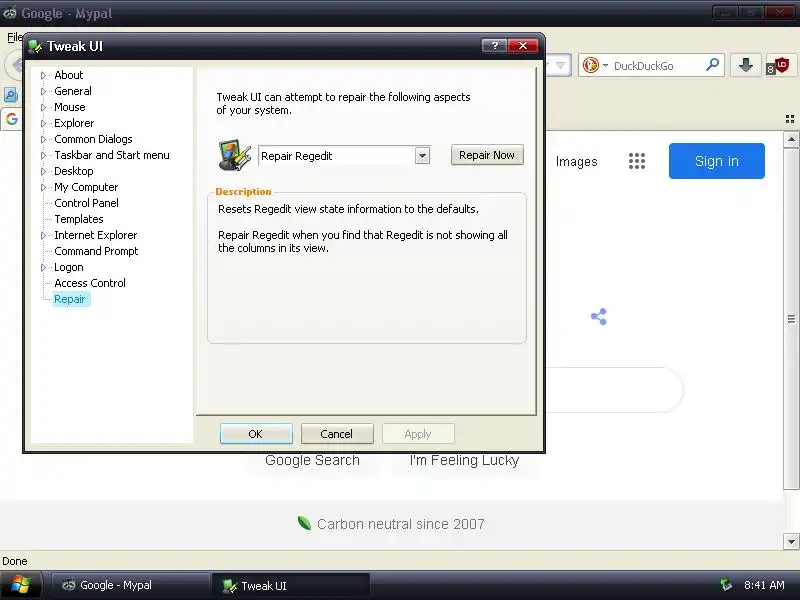Click the share icon on Google page

[x=598, y=316]
